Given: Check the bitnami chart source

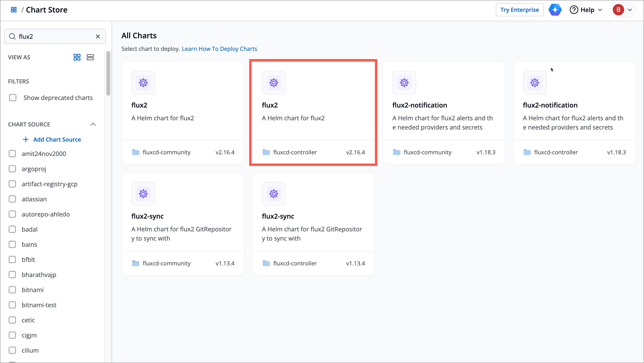Looking at the screenshot, I should click(12, 290).
